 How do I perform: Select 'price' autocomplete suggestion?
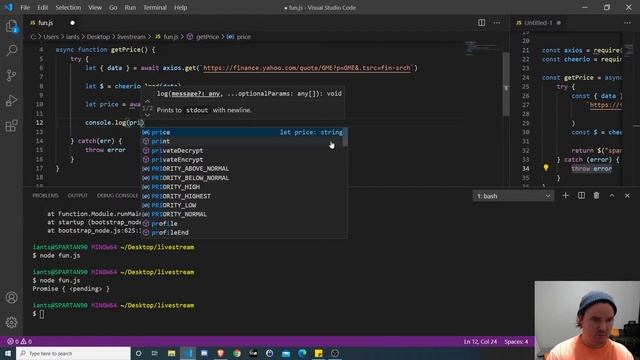(244, 132)
